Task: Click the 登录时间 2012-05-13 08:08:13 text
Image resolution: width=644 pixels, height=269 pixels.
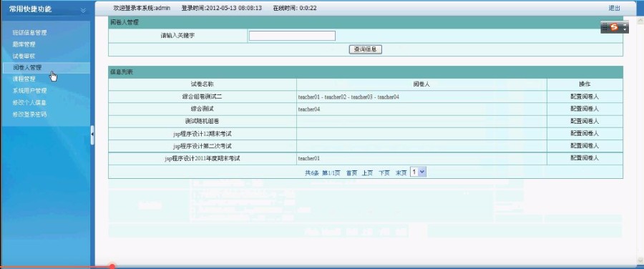Action: tap(222, 8)
